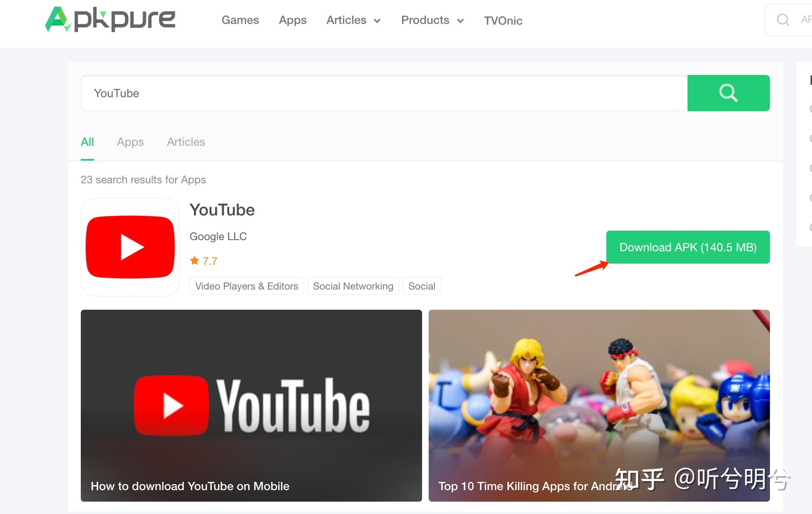The height and width of the screenshot is (514, 812).
Task: Select the Social tag
Action: click(422, 286)
